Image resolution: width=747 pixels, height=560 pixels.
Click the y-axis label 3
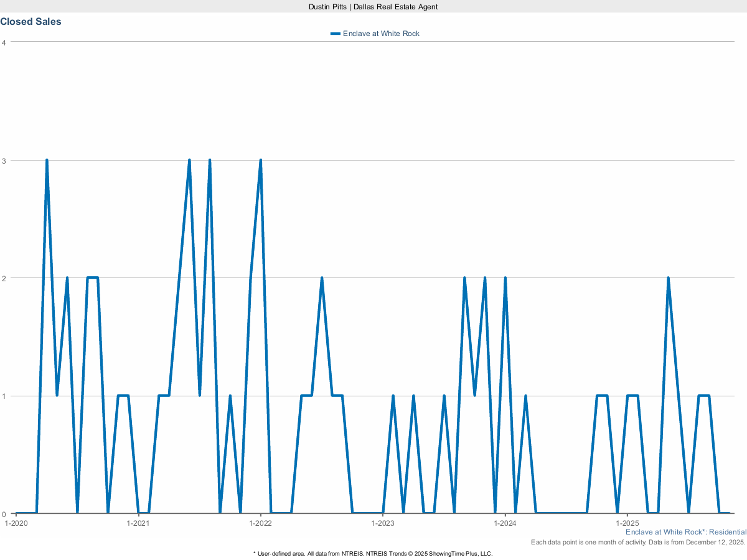[x=4, y=161]
